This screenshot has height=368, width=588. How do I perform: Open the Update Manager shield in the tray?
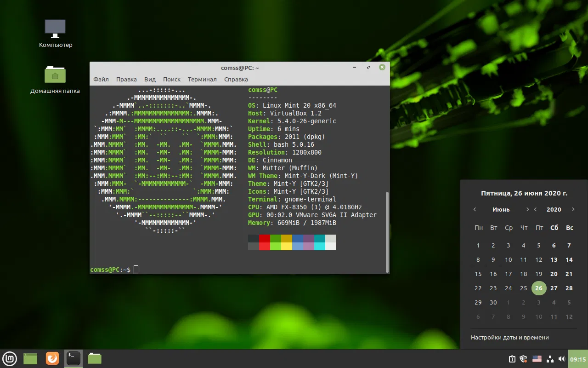tap(524, 358)
